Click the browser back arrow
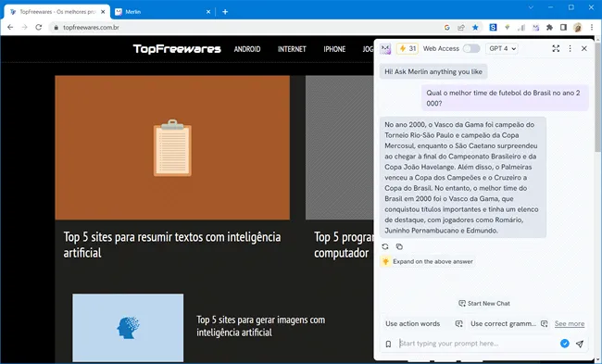The width and height of the screenshot is (602, 364). (10, 27)
